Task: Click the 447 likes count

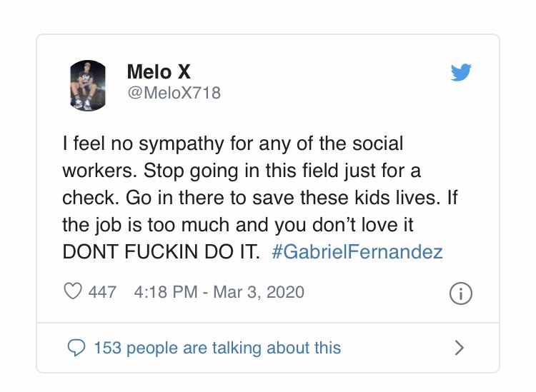Action: point(102,292)
